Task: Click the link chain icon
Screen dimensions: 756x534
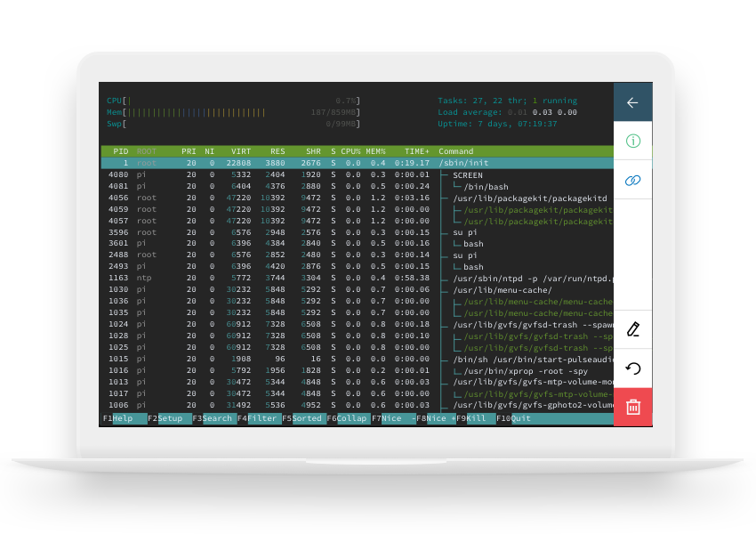Action: (632, 181)
